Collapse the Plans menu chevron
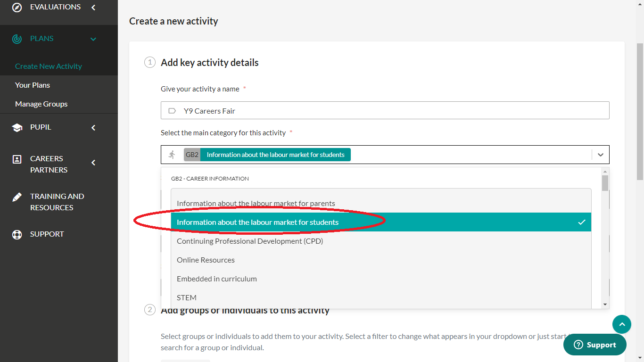644x362 pixels. click(x=93, y=39)
